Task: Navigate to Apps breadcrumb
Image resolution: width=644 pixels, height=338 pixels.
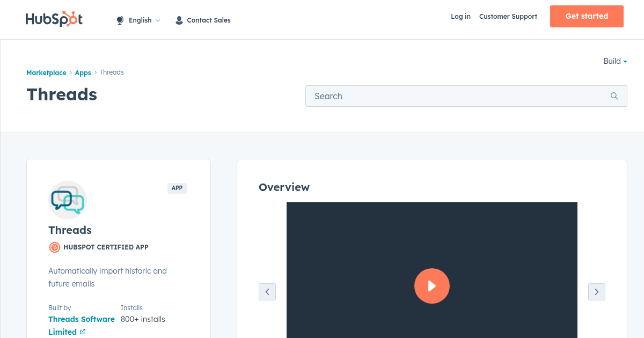Action: [x=83, y=72]
